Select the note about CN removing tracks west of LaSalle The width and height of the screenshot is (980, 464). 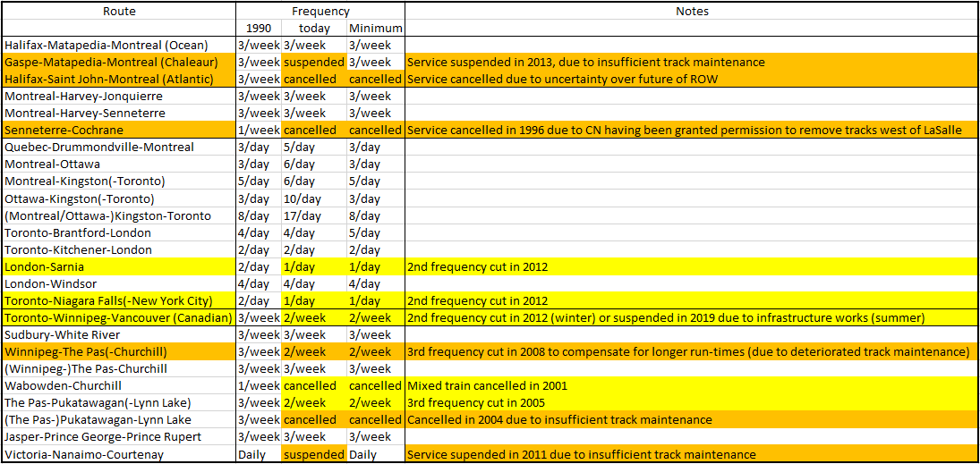pyautogui.click(x=684, y=131)
